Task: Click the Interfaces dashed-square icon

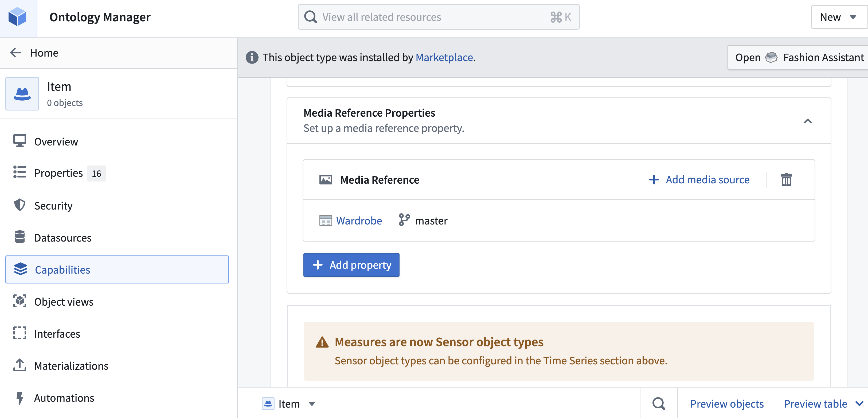Action: coord(19,333)
